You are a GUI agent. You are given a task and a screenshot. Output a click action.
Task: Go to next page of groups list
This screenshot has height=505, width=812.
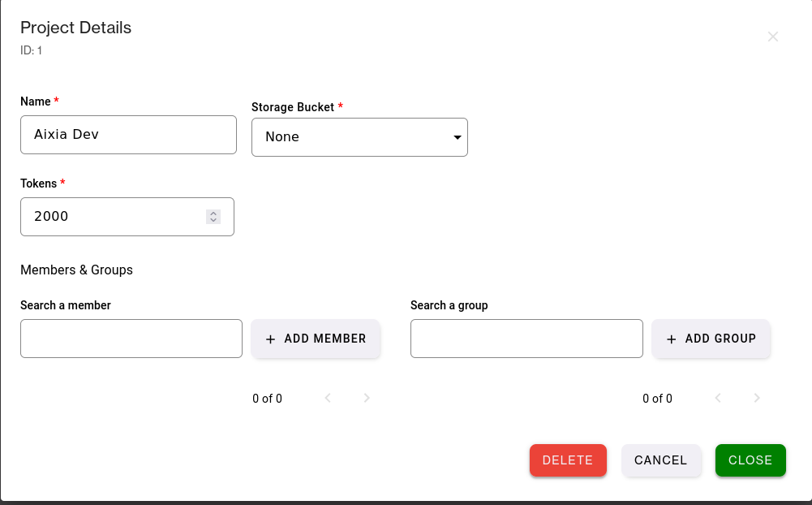pos(757,398)
